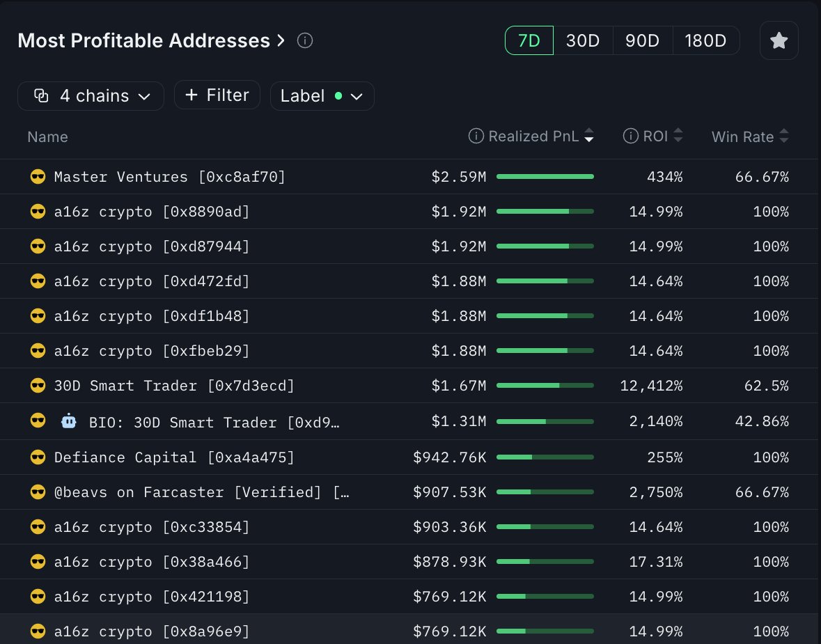Click the PnL bar for Master Ventures
Viewport: 821px width, 644px height.
[545, 176]
